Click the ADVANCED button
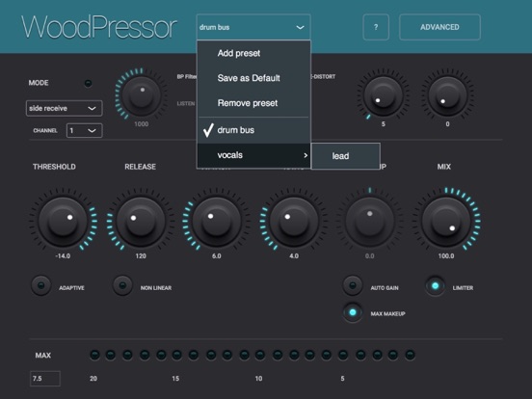532x399 pixels. (x=439, y=27)
